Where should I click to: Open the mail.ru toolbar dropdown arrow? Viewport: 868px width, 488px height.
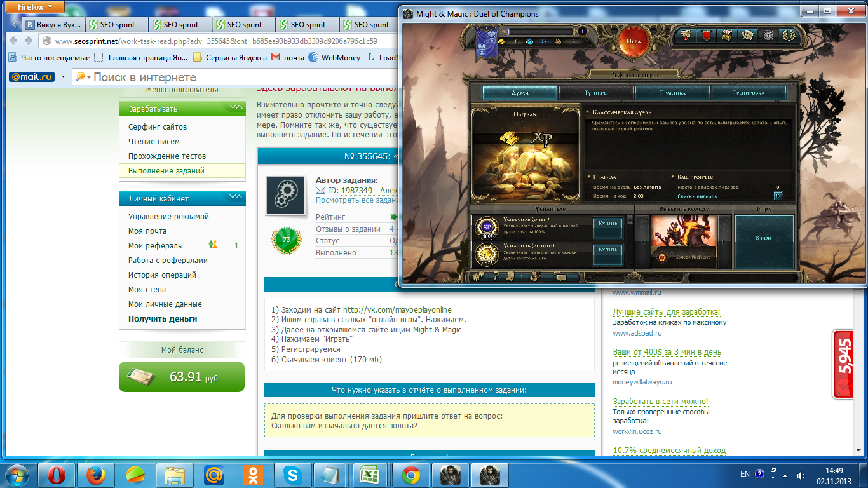click(x=63, y=77)
